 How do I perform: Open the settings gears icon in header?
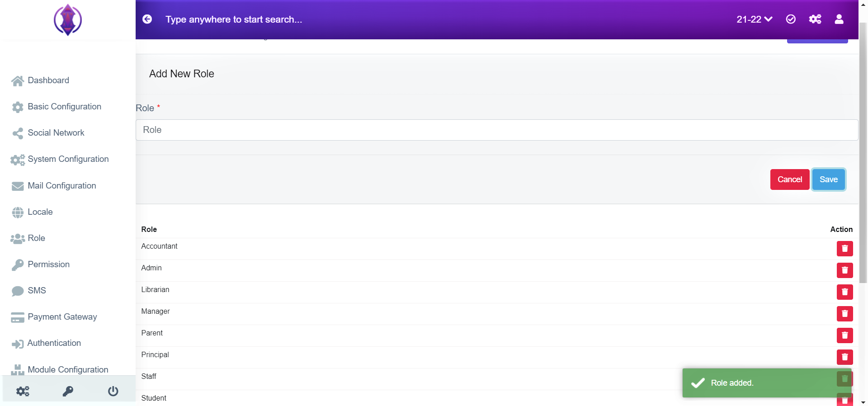tap(815, 19)
